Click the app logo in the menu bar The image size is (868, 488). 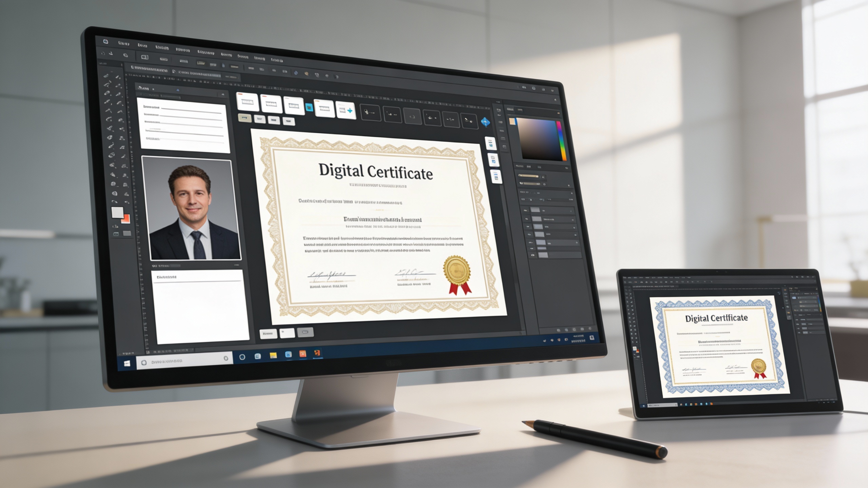click(105, 42)
